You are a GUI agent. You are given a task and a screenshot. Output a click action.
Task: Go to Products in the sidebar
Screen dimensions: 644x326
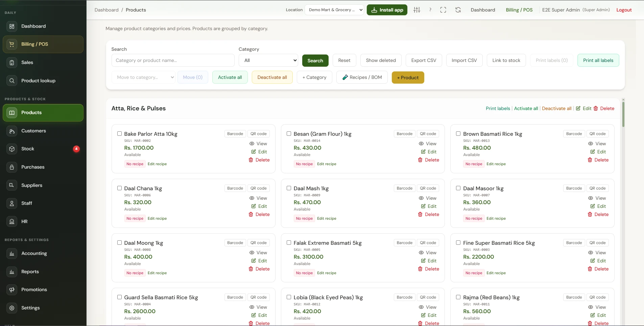tap(43, 113)
